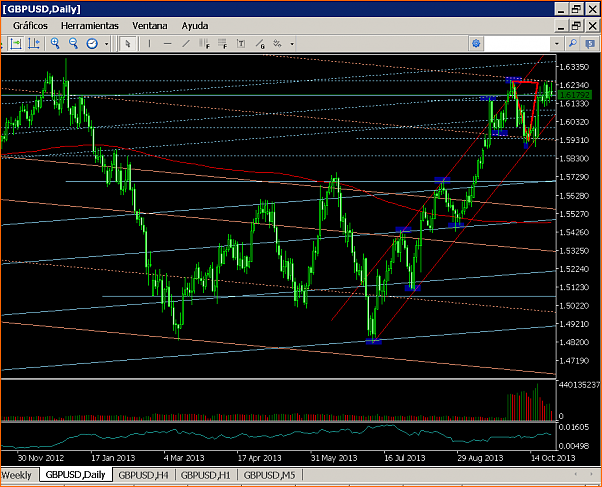Open the dropdown arrow beside the clock icon
Image resolution: width=602 pixels, height=487 pixels.
pos(106,44)
